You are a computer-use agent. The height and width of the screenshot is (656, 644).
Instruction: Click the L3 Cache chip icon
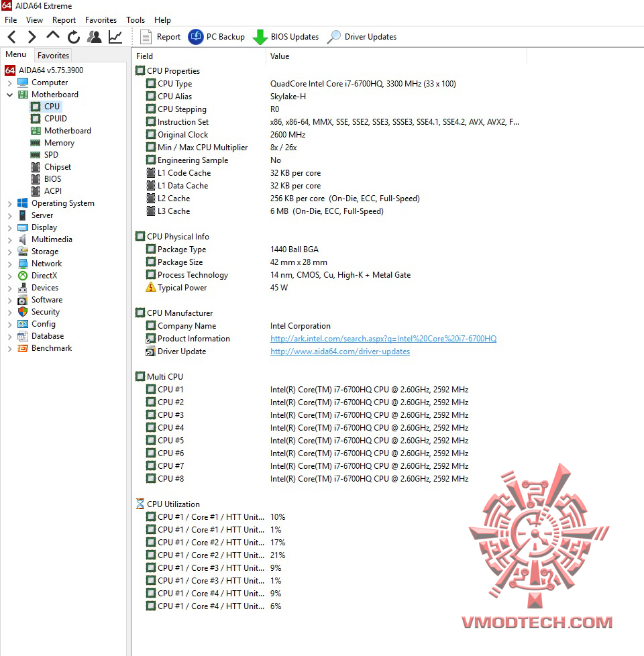tap(151, 211)
